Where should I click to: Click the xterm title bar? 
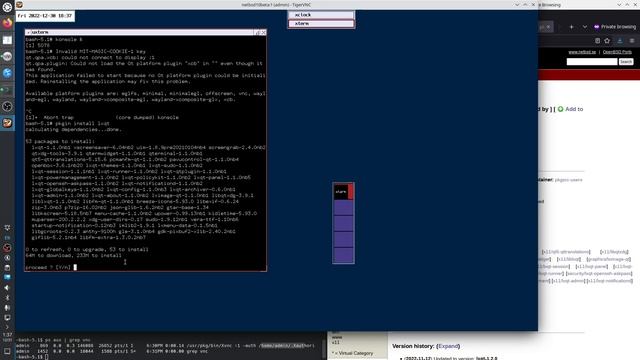139,32
